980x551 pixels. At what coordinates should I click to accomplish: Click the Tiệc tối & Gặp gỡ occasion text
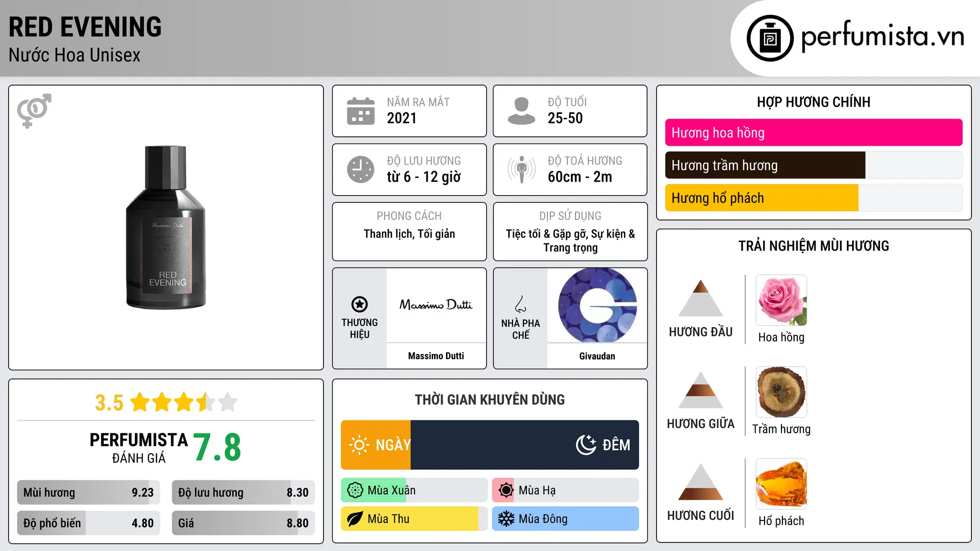coord(570,241)
